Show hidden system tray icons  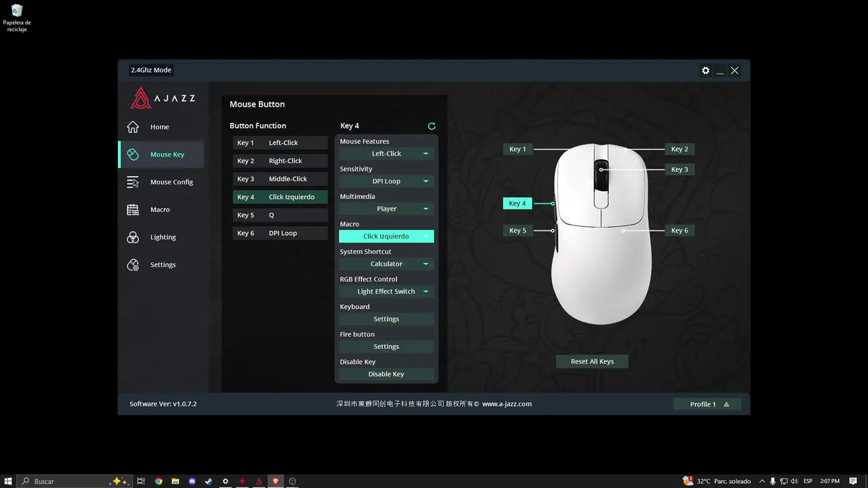click(x=762, y=481)
